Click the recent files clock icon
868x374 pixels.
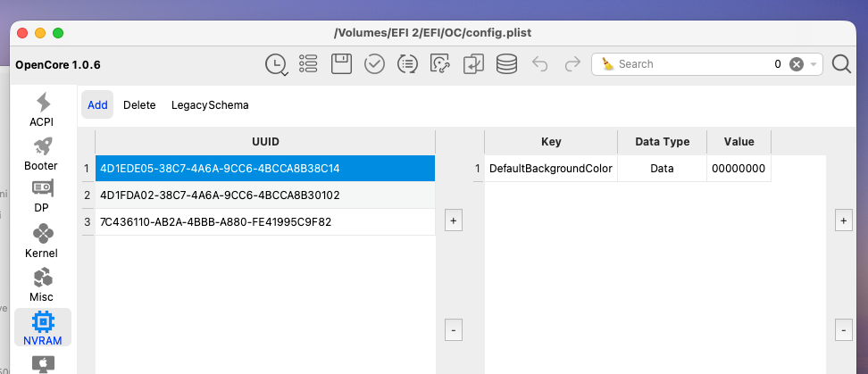click(x=276, y=64)
